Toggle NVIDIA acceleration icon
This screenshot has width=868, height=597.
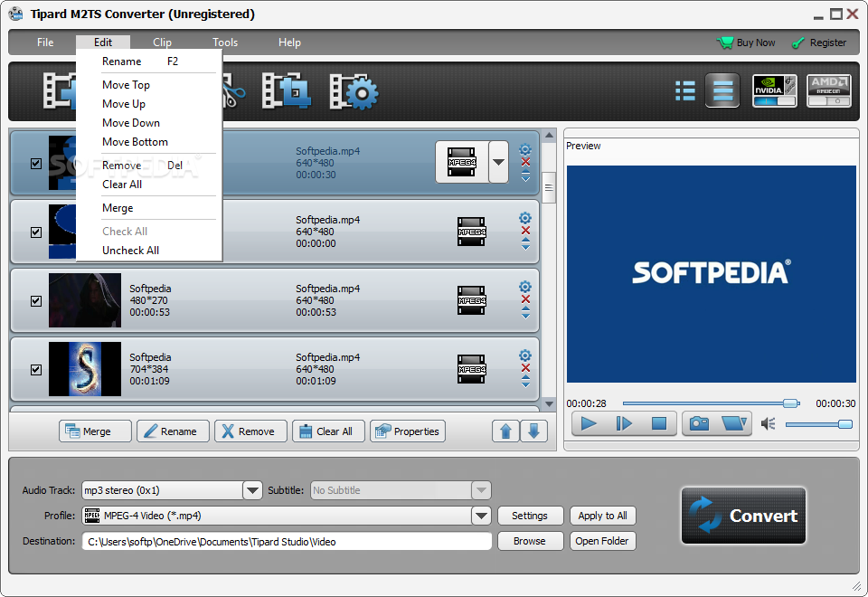click(x=775, y=90)
